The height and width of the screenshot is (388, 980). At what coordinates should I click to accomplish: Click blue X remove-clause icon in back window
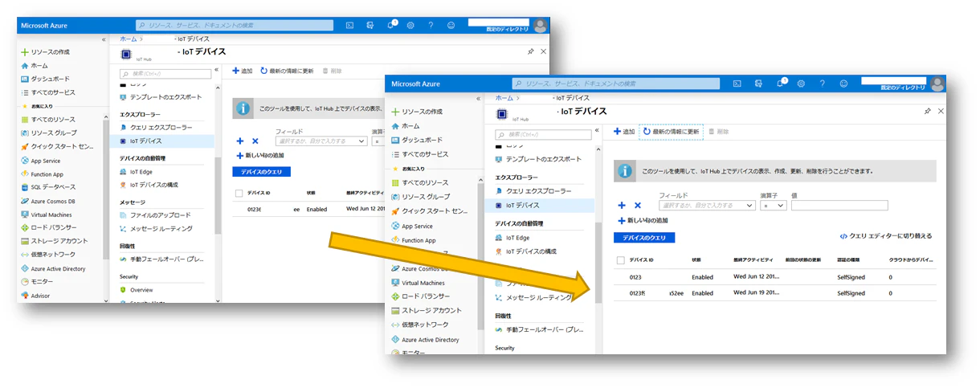click(x=255, y=141)
